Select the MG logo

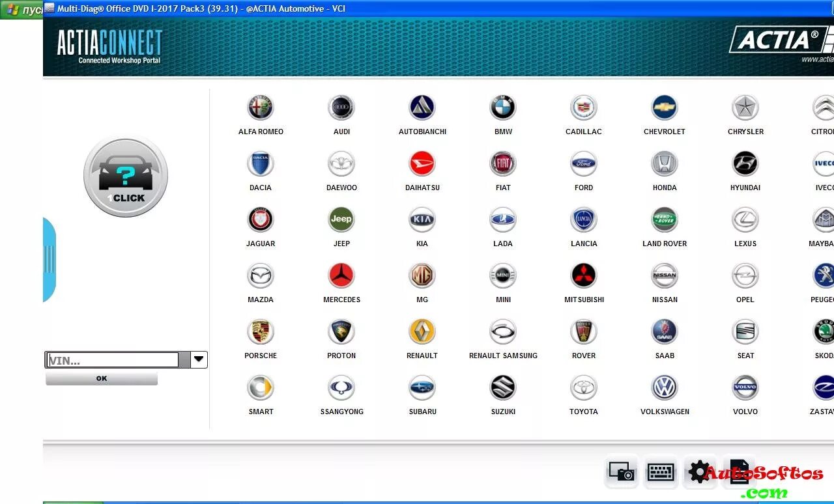pos(422,275)
